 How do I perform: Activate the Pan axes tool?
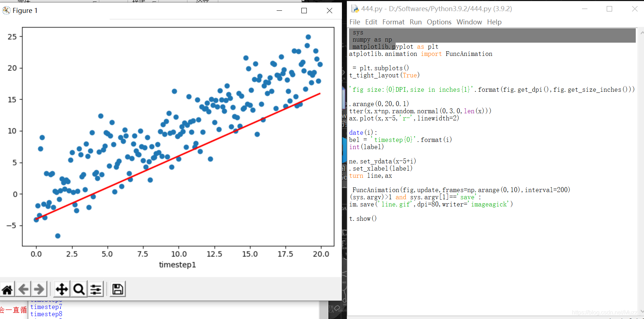click(x=62, y=289)
